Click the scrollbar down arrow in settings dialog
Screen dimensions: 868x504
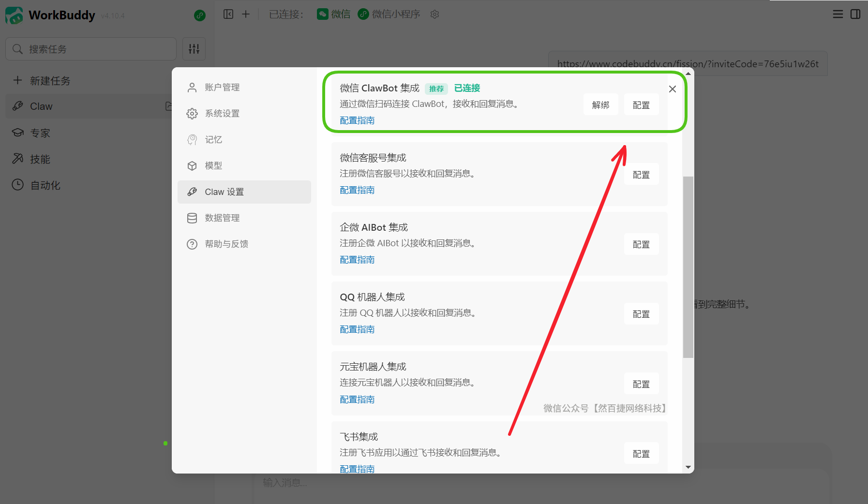coord(688,467)
